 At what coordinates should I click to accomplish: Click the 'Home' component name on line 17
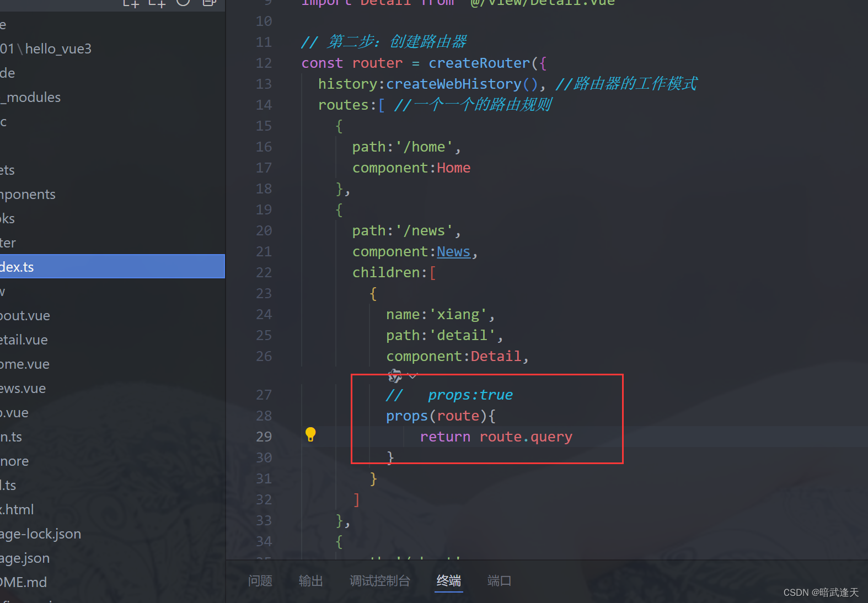tap(453, 168)
